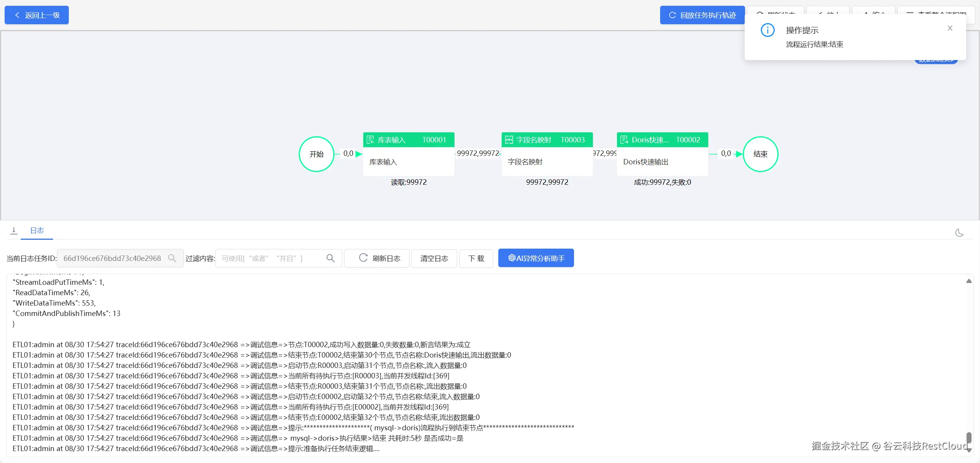Click log line "ReadDataTimeMs": 26

[52, 293]
